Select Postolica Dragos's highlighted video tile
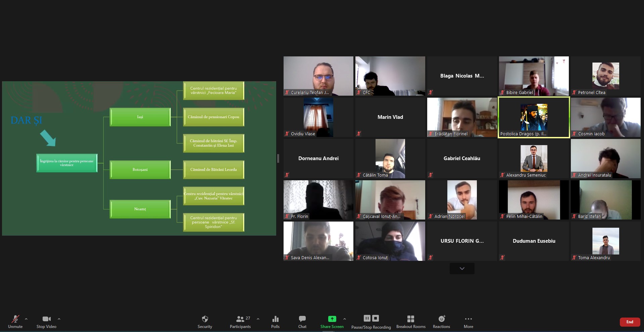 tap(534, 117)
